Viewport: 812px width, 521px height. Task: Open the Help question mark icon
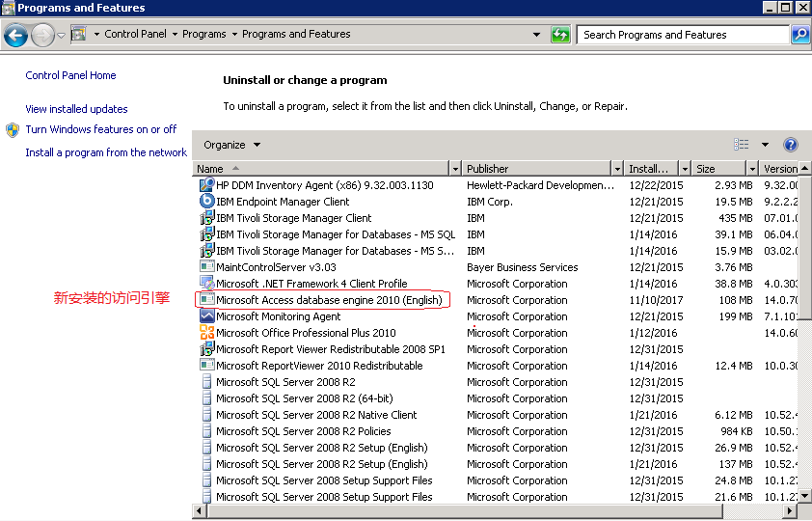[790, 145]
